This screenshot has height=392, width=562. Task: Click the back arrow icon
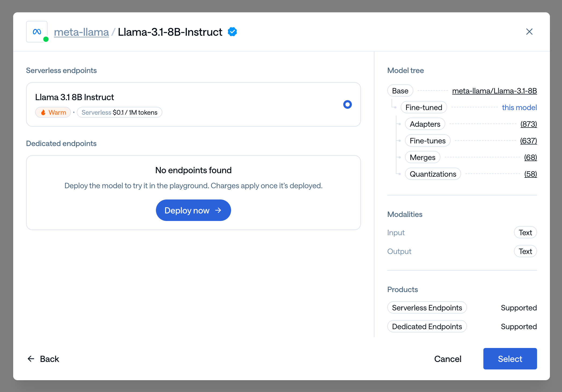pos(31,359)
